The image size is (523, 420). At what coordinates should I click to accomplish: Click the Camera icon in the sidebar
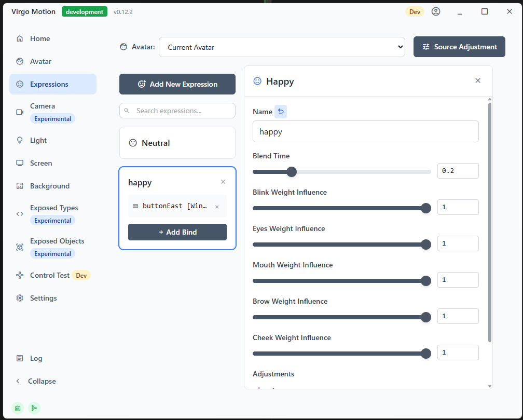[20, 111]
